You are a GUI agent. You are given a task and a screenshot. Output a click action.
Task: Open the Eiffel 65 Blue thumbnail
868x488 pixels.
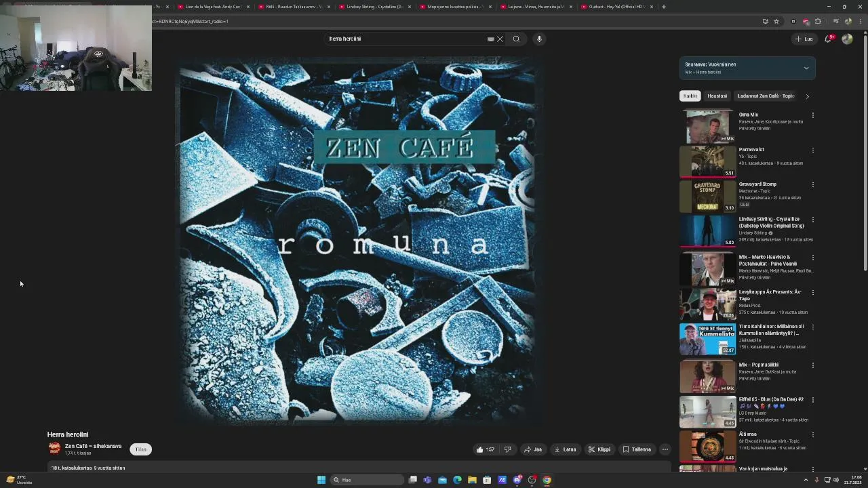tap(707, 411)
